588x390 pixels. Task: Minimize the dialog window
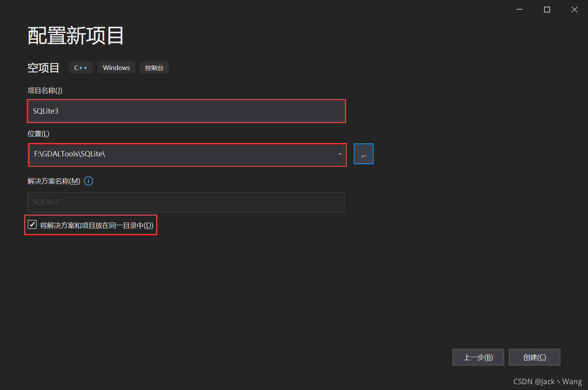pyautogui.click(x=519, y=10)
